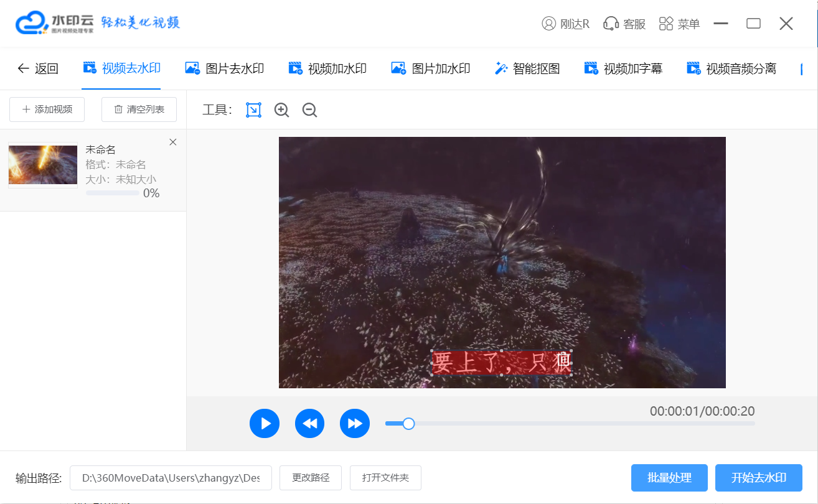818x504 pixels.
Task: Fast forward the video preview
Action: tap(355, 424)
